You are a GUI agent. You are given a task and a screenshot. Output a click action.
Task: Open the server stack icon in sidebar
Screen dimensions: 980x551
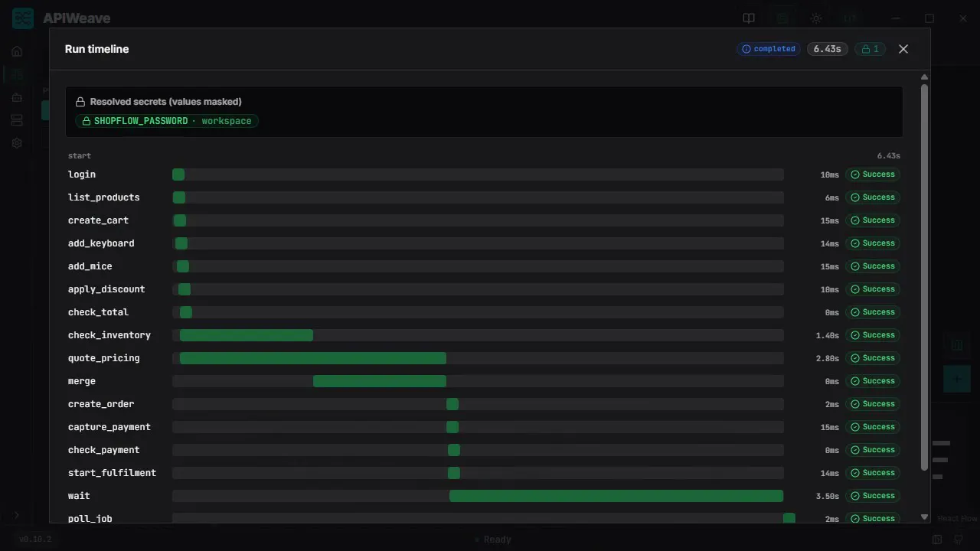pyautogui.click(x=17, y=120)
